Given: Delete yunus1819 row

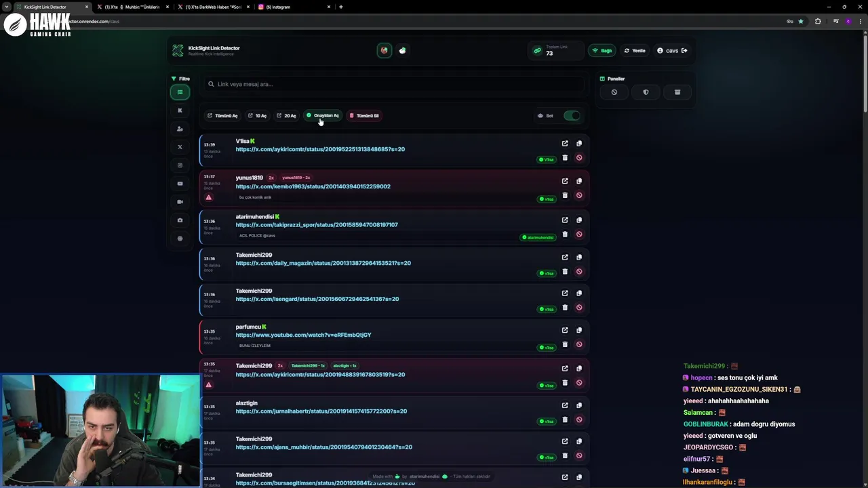Looking at the screenshot, I should click(565, 195).
